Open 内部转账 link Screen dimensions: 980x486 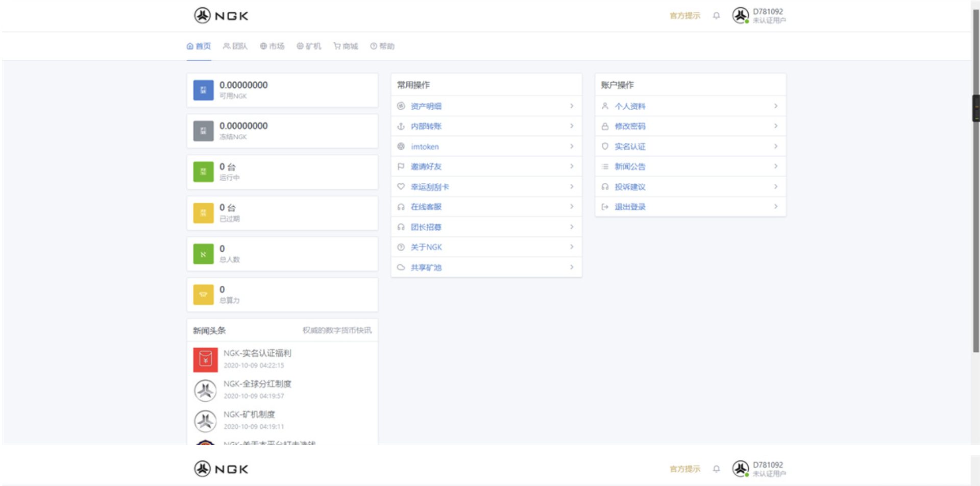[426, 126]
